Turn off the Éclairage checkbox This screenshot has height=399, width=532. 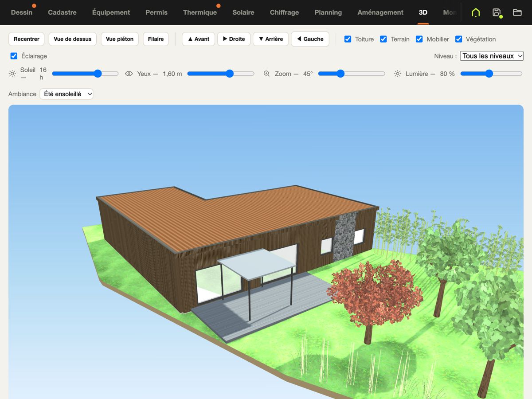14,56
